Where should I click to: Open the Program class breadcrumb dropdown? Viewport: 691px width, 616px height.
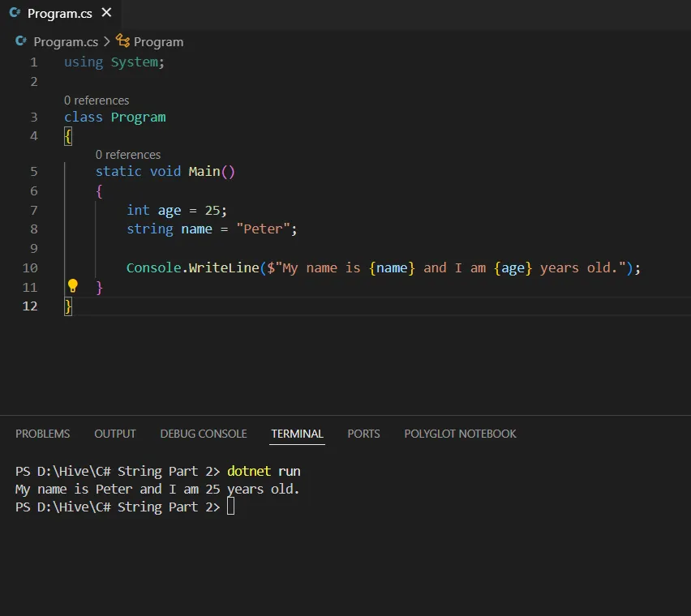coord(159,42)
